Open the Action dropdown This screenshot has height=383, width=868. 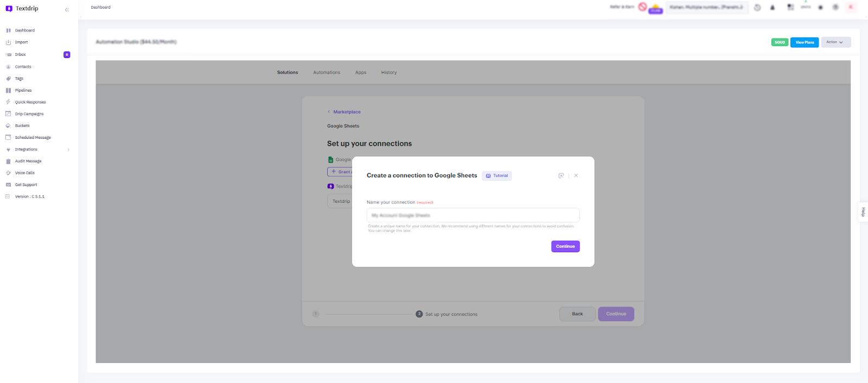click(x=836, y=42)
